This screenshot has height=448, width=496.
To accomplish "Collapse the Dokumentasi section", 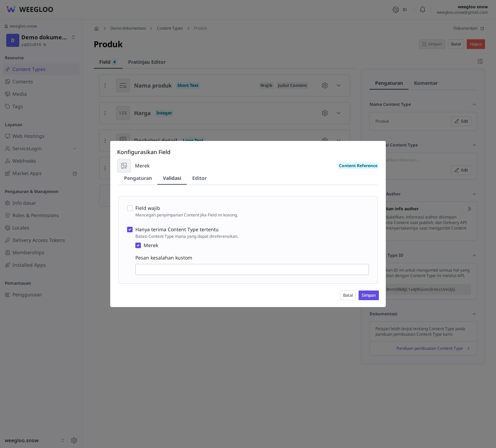I will [474, 314].
